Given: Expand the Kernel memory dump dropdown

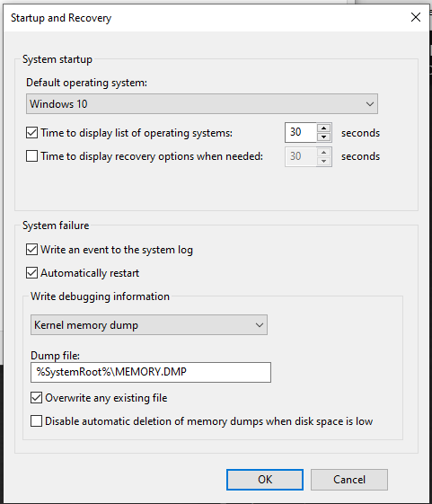Looking at the screenshot, I should click(x=149, y=325).
